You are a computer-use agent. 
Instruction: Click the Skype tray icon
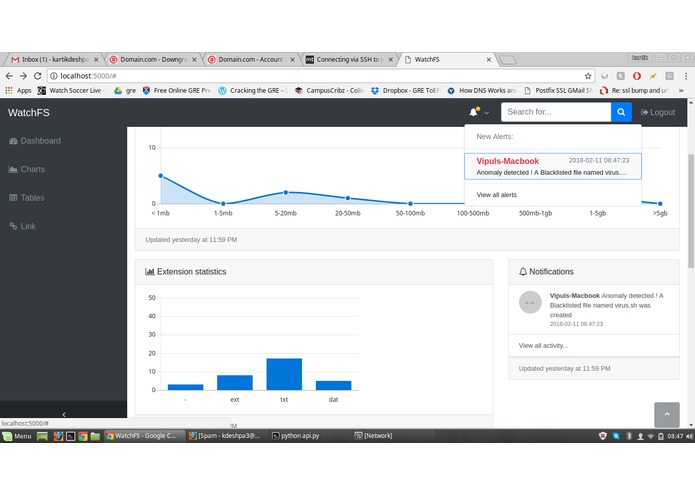(x=616, y=436)
